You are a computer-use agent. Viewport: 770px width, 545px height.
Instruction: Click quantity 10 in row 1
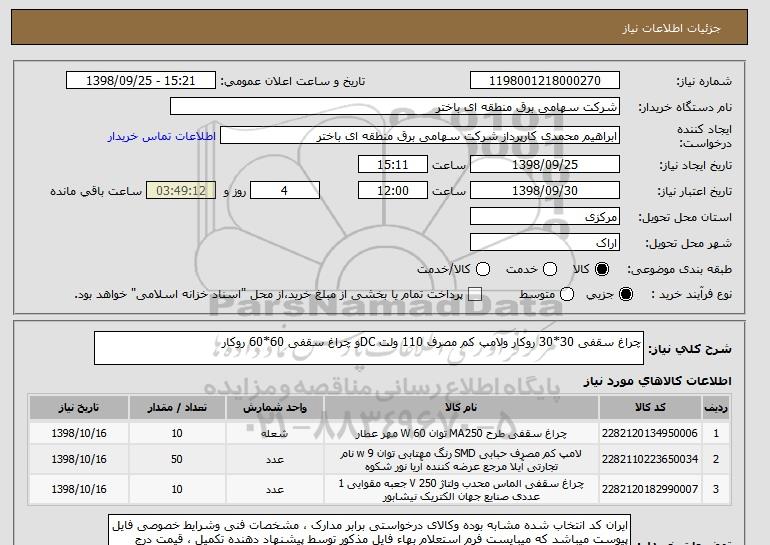coord(177,433)
